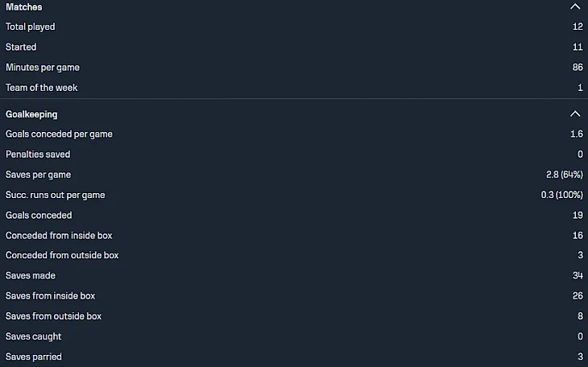Select the Conceded from outside box label

pos(62,255)
